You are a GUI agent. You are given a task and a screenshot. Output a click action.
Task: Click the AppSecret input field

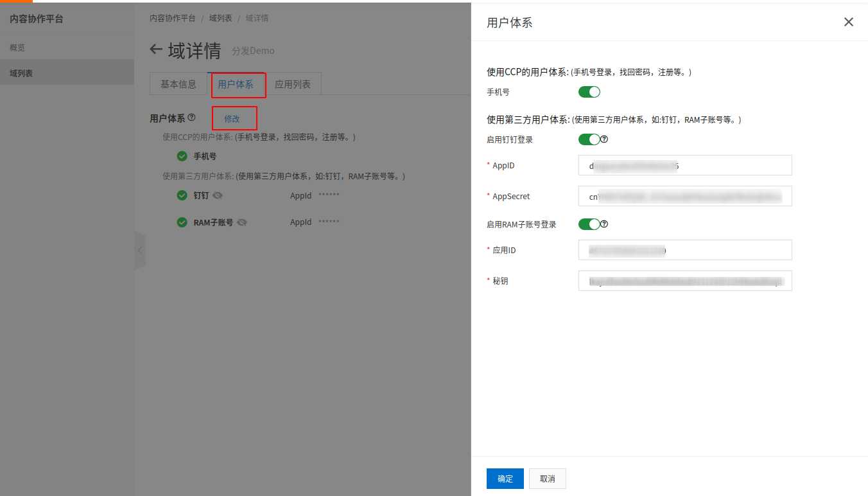[685, 196]
